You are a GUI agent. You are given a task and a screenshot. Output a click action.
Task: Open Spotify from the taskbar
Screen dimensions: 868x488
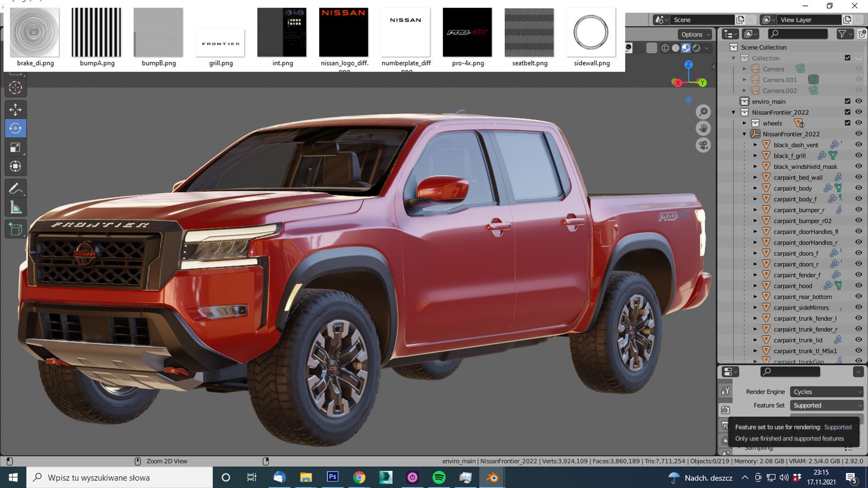pyautogui.click(x=439, y=478)
